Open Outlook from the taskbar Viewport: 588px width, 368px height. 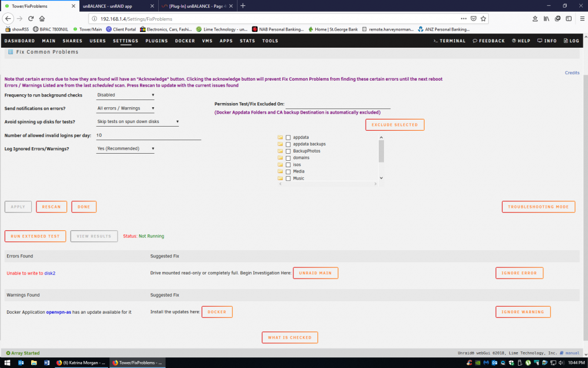click(21, 363)
